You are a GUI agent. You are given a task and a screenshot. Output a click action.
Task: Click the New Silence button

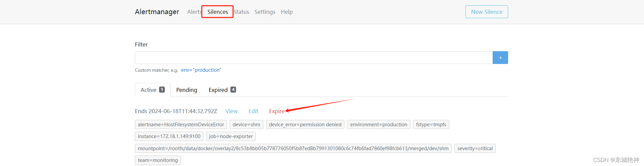pyautogui.click(x=487, y=12)
